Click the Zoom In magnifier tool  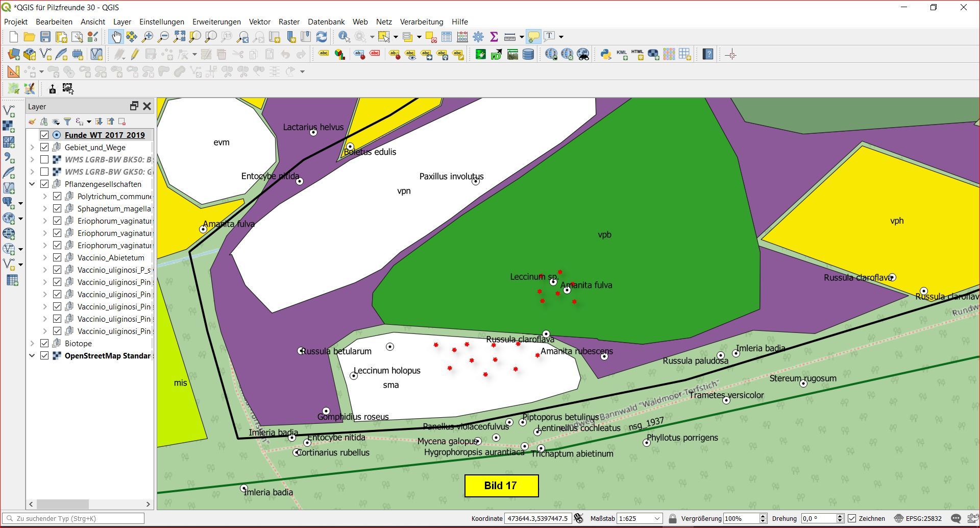[x=148, y=37]
